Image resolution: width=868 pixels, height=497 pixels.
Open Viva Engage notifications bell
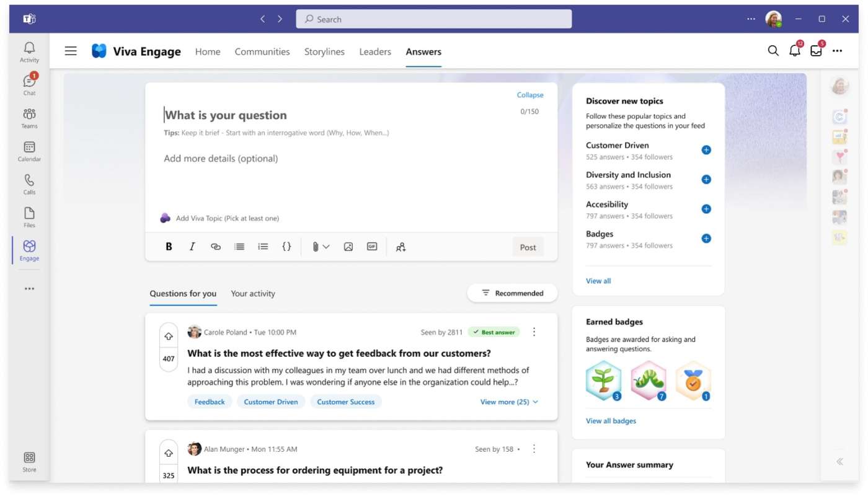click(794, 51)
